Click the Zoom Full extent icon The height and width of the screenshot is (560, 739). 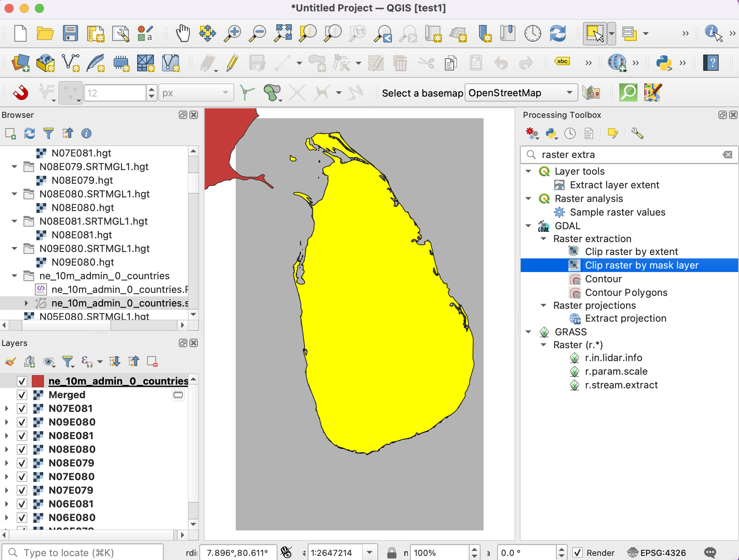click(283, 33)
